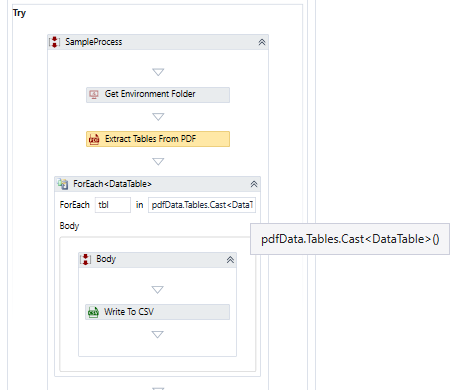Click the tbl variable name field
The height and width of the screenshot is (390, 469).
113,205
